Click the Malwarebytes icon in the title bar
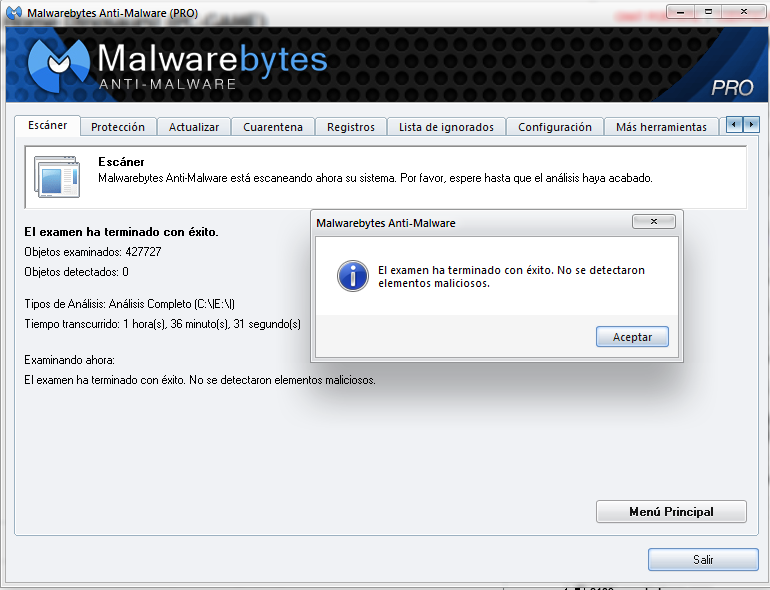770x590 pixels. [x=14, y=12]
